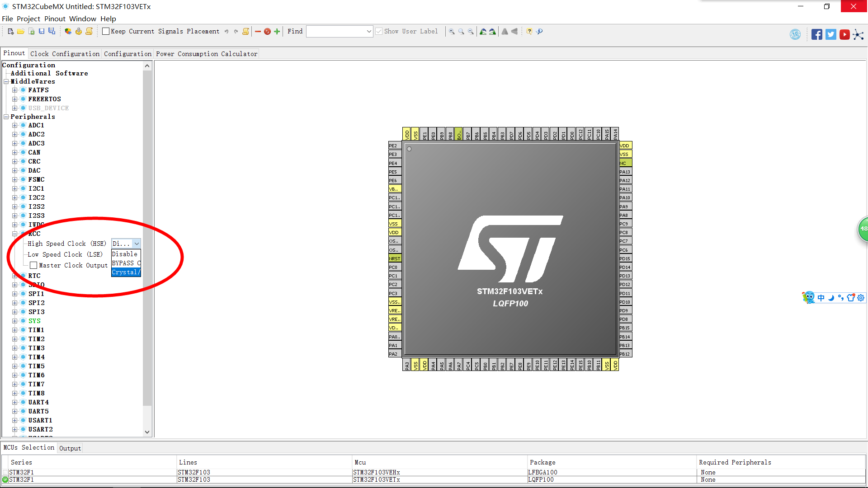868x488 pixels.
Task: Switch to the Output tab
Action: pos(70,448)
